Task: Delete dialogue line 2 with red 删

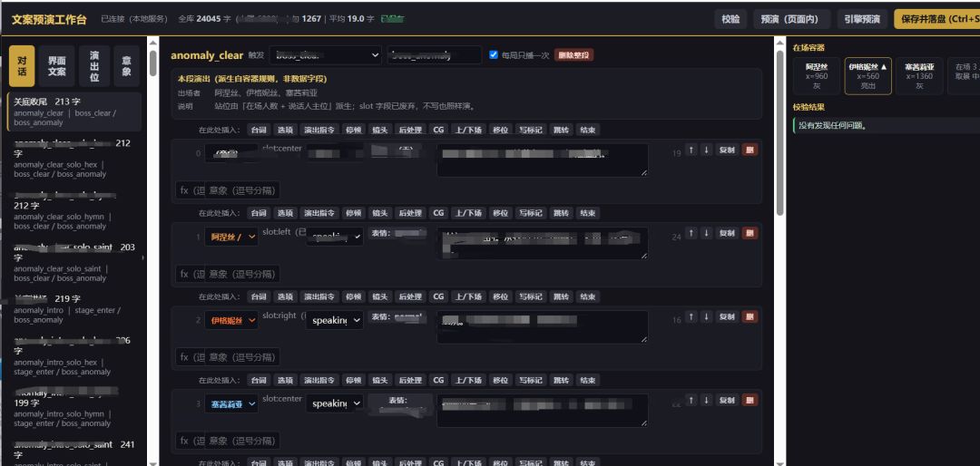Action: click(x=750, y=316)
